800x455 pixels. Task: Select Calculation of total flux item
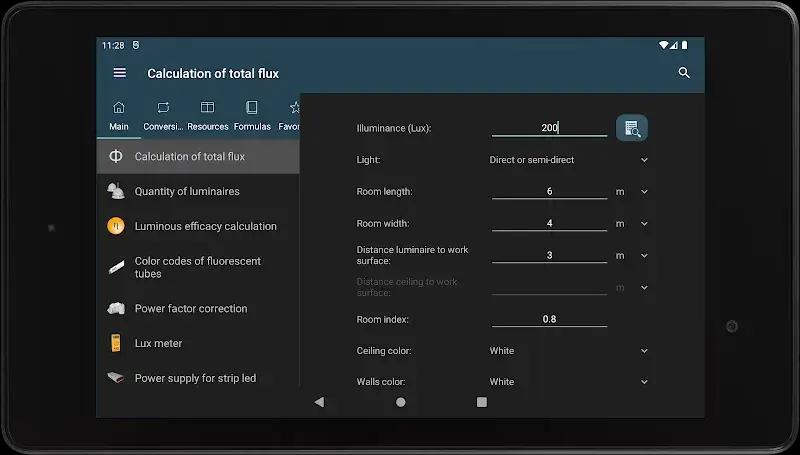pyautogui.click(x=190, y=156)
